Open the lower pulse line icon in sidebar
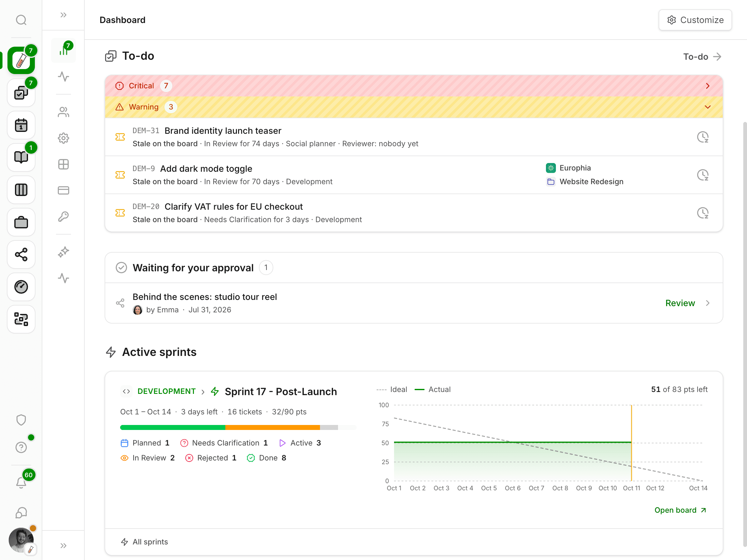 coord(63,278)
